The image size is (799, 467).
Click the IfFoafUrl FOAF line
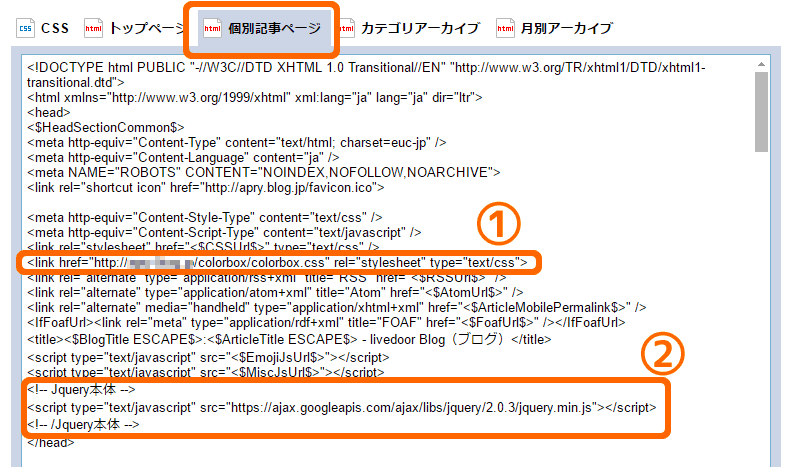pyautogui.click(x=326, y=323)
